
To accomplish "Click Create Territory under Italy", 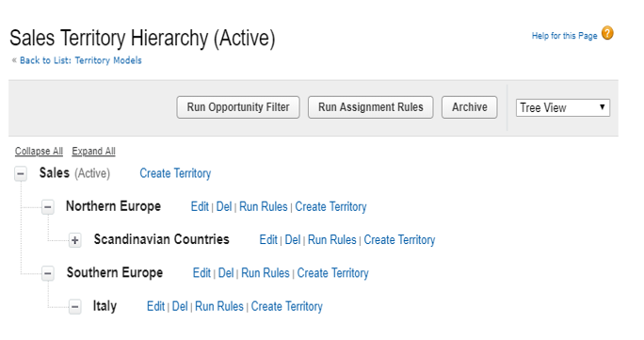I will click(286, 306).
